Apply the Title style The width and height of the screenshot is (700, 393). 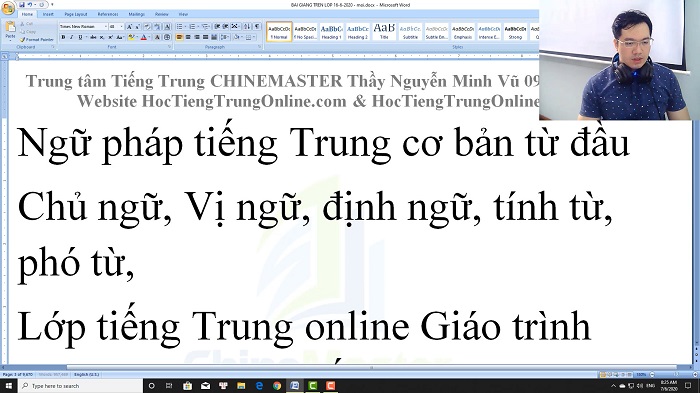tap(384, 31)
